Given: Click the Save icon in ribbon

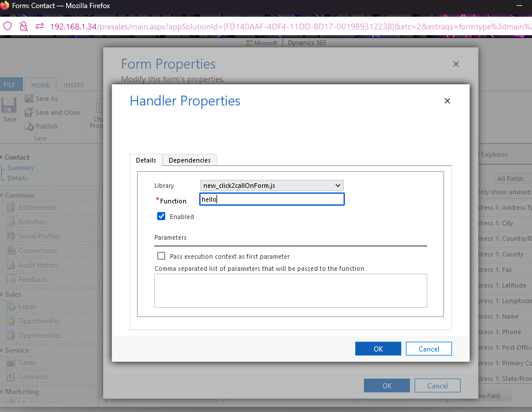Looking at the screenshot, I should pos(9,107).
